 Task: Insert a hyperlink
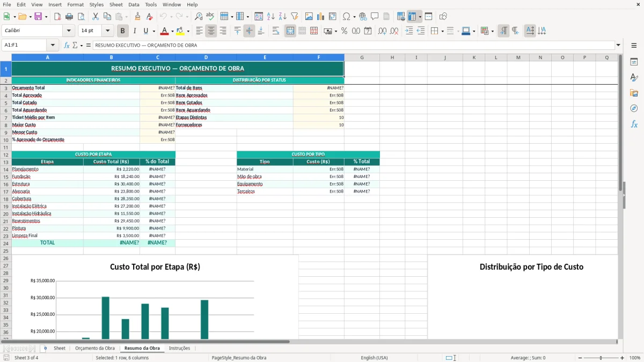click(x=363, y=17)
